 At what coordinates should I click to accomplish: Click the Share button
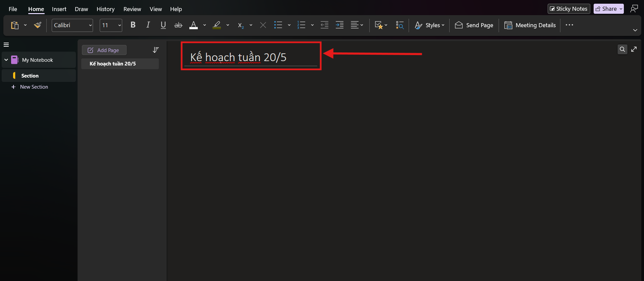tap(608, 9)
